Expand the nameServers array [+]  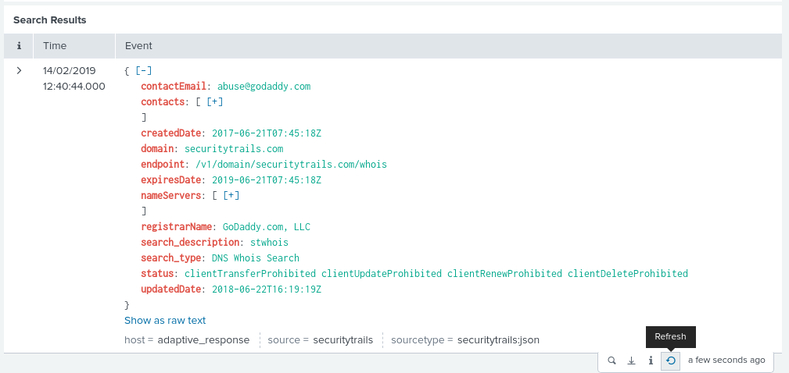click(231, 195)
